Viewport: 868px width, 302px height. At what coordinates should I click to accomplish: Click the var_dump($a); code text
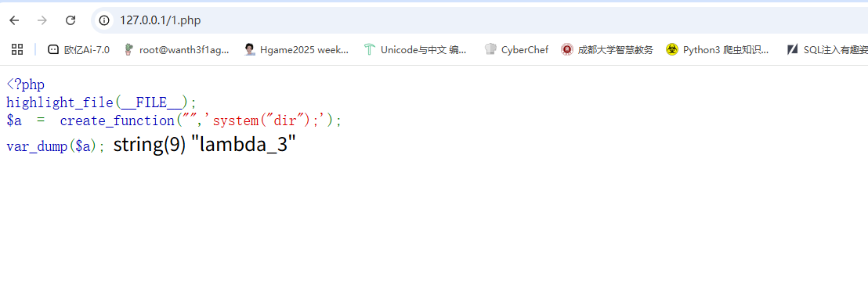point(56,146)
